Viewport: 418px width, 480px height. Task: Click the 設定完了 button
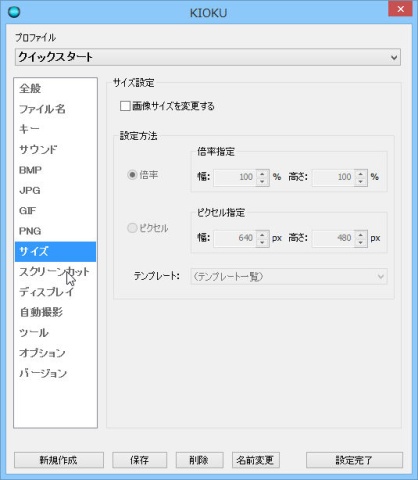tap(354, 460)
